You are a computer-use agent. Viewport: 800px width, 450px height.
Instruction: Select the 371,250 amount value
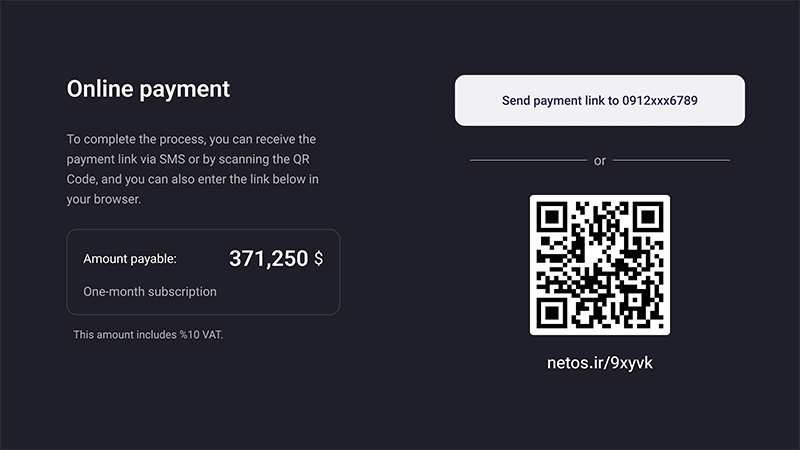pos(268,259)
